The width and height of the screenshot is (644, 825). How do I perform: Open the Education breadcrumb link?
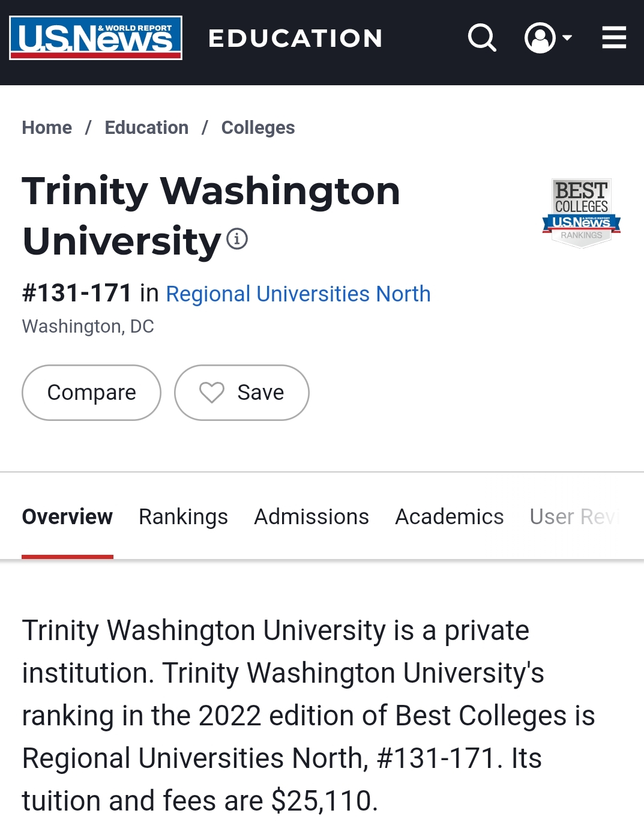pos(146,128)
